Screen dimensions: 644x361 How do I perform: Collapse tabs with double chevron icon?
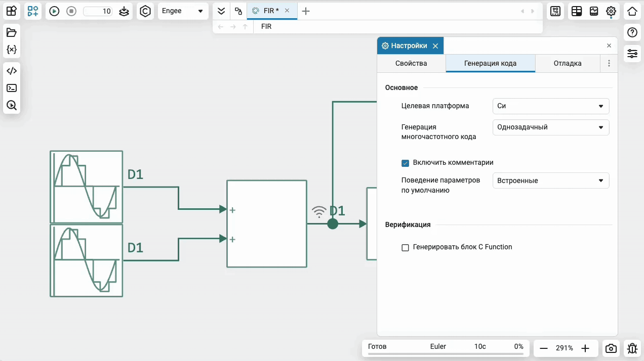coord(221,11)
